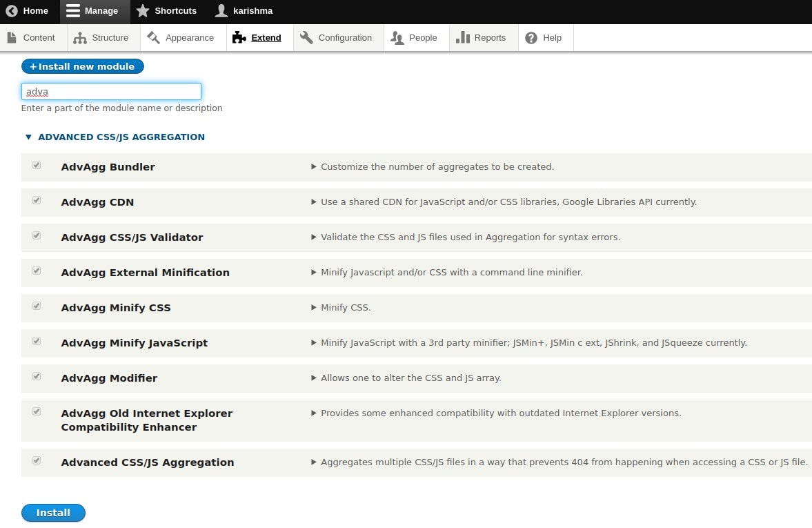Image resolution: width=812 pixels, height=528 pixels.
Task: Click the Shortcuts star icon
Action: point(142,11)
